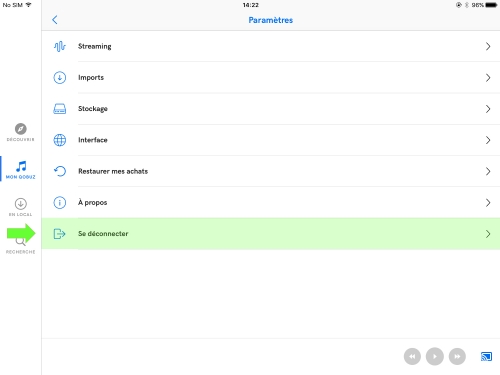Skip to next track button
The height and width of the screenshot is (375, 500).
pos(457,357)
